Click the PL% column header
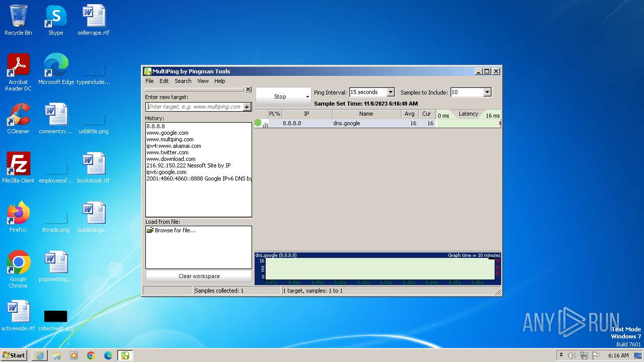Image resolution: width=644 pixels, height=362 pixels. coord(275,114)
